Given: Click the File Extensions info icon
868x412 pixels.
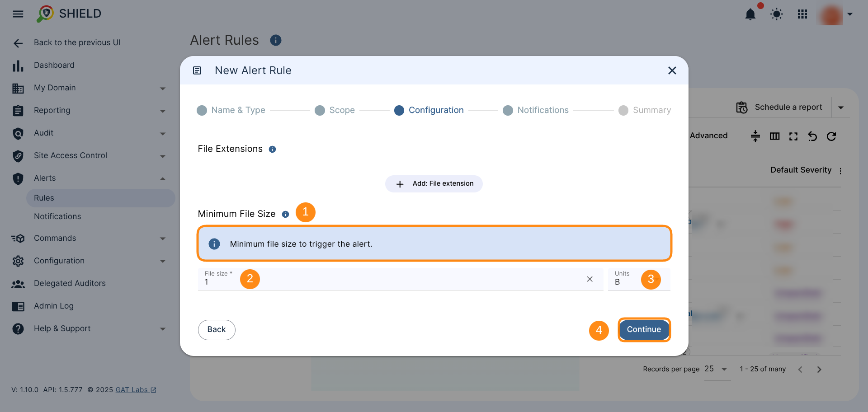Looking at the screenshot, I should click(272, 150).
